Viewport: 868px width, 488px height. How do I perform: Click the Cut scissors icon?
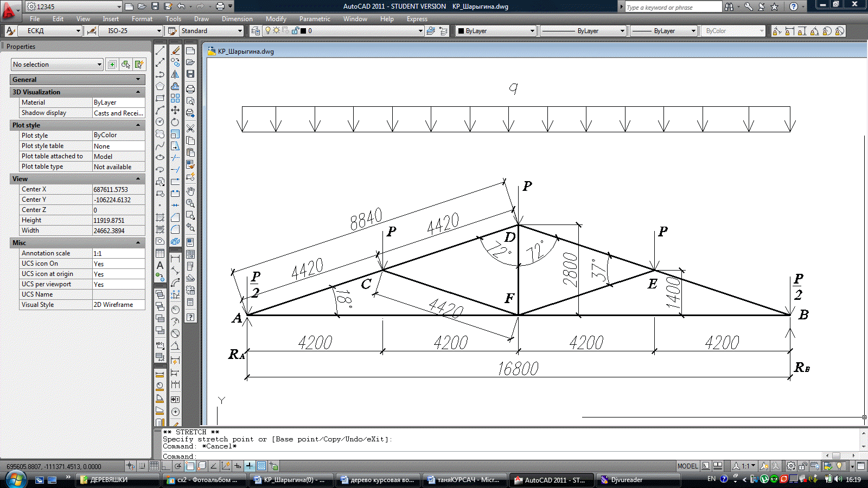190,129
